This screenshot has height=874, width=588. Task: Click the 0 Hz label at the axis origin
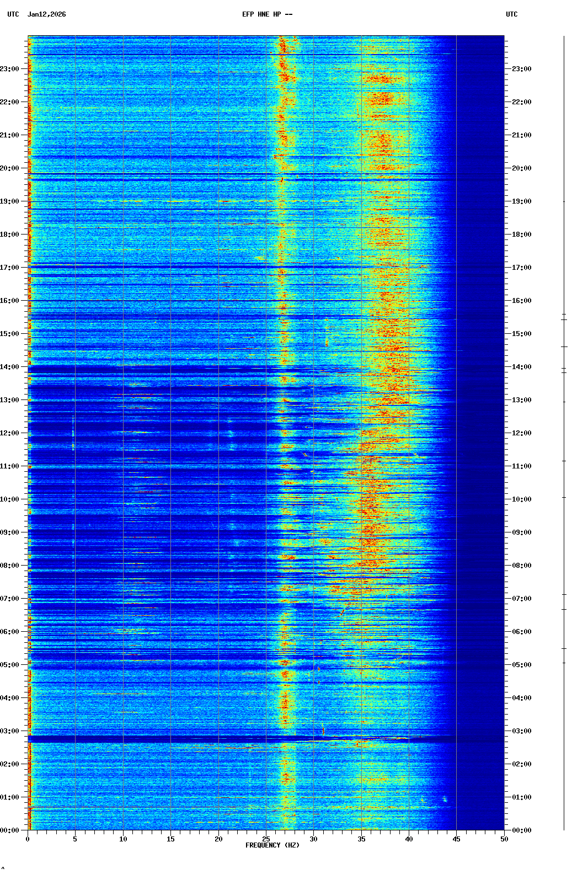pos(28,839)
